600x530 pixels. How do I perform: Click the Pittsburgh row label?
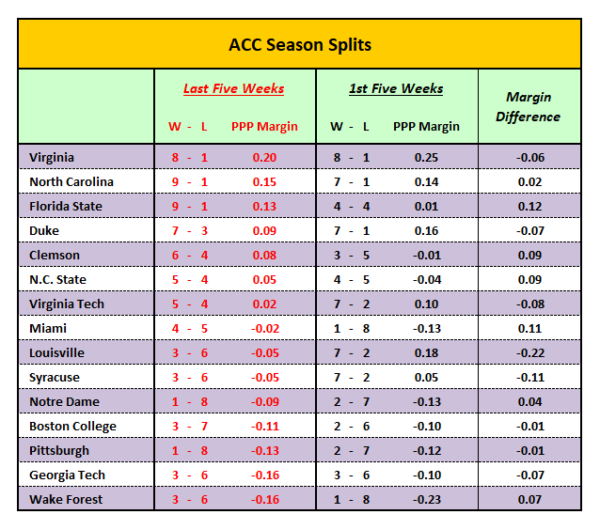(x=59, y=451)
